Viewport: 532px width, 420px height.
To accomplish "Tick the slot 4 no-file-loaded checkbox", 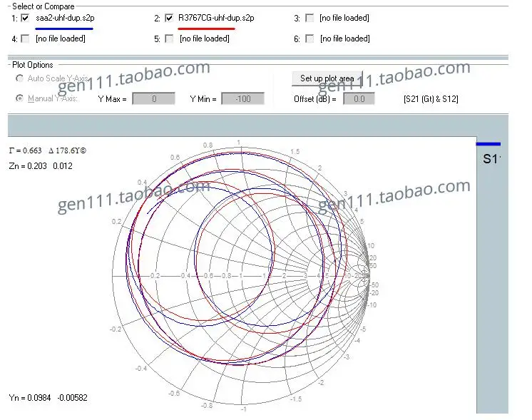I will click(25, 39).
